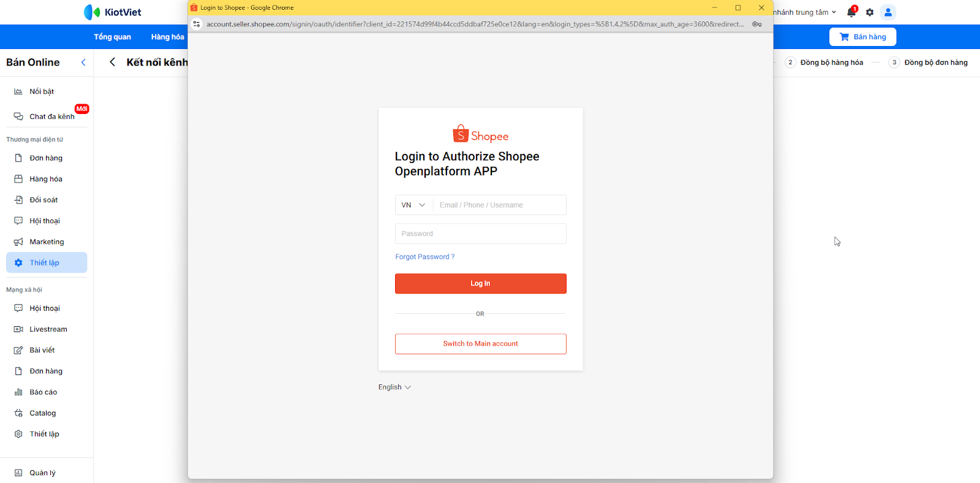Open Livestream in the sidebar
980x483 pixels.
coord(47,329)
